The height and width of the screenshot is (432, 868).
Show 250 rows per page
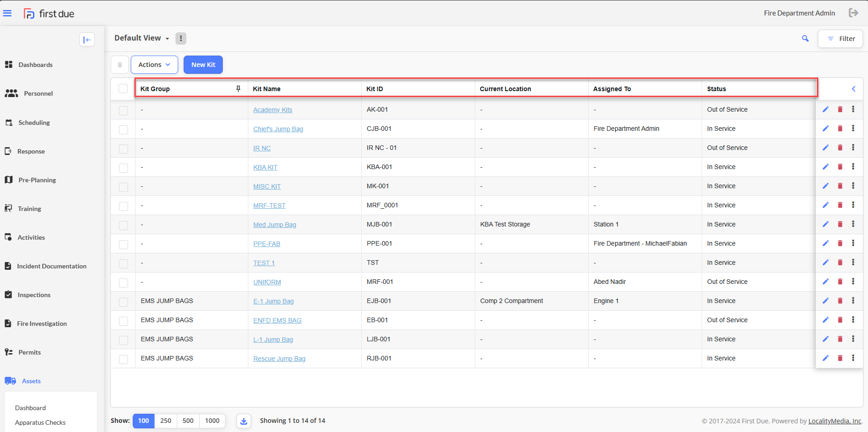166,421
